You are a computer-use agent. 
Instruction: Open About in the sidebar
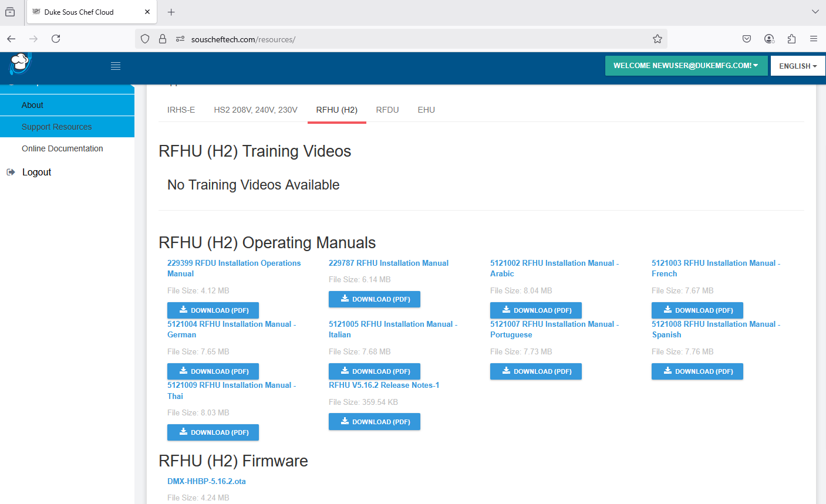67,105
